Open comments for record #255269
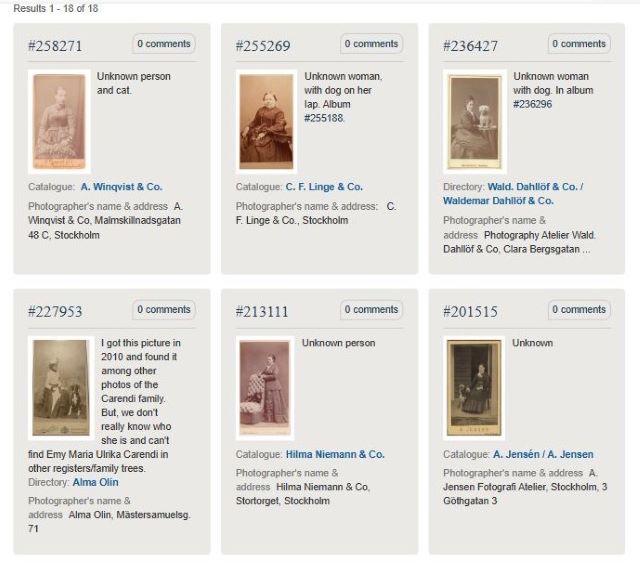 click(x=371, y=44)
